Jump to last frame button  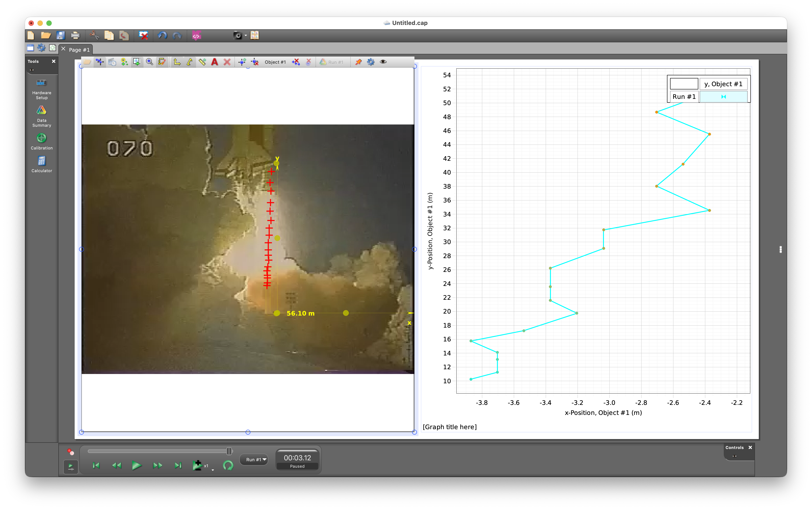[178, 465]
